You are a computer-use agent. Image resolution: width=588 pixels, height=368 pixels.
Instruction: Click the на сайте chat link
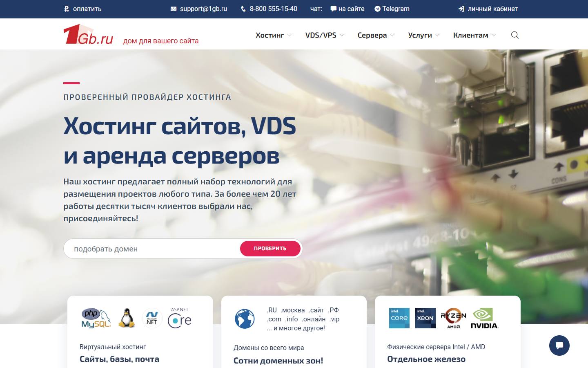351,9
